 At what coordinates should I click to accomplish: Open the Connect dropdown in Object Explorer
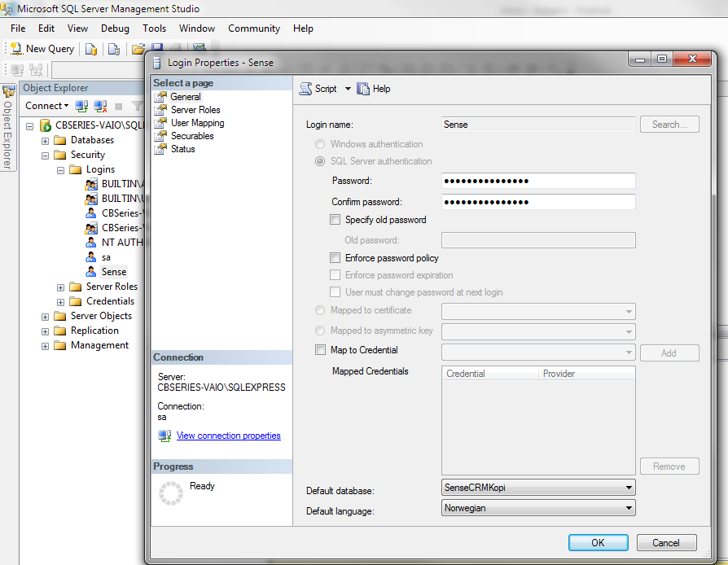click(47, 106)
